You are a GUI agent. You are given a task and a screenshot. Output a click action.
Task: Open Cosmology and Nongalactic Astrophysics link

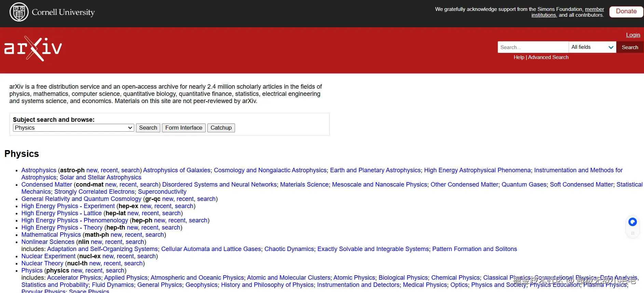[x=270, y=170]
